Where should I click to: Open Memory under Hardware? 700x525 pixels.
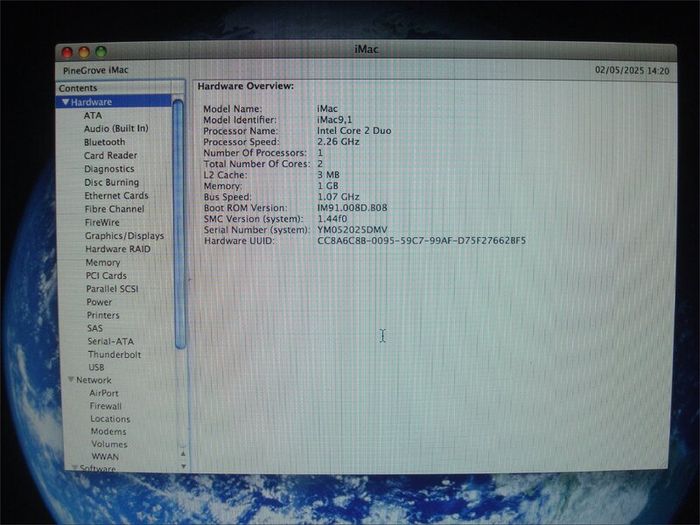click(103, 262)
